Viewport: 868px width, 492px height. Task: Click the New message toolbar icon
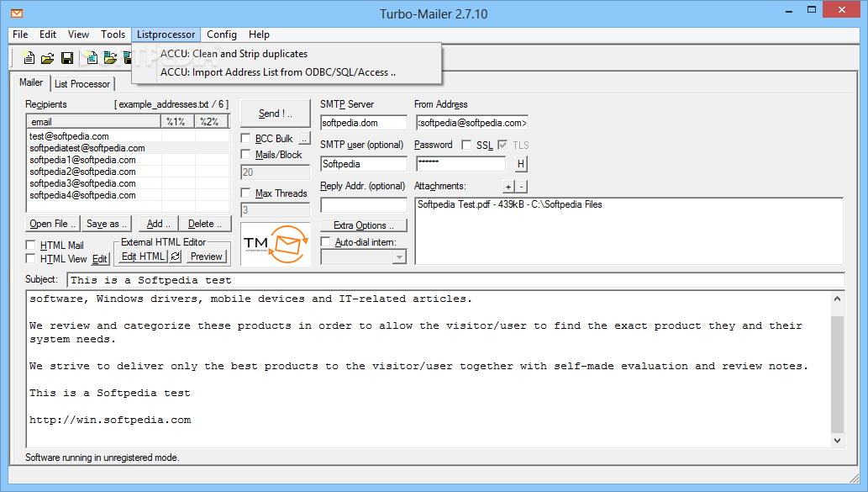tap(29, 58)
